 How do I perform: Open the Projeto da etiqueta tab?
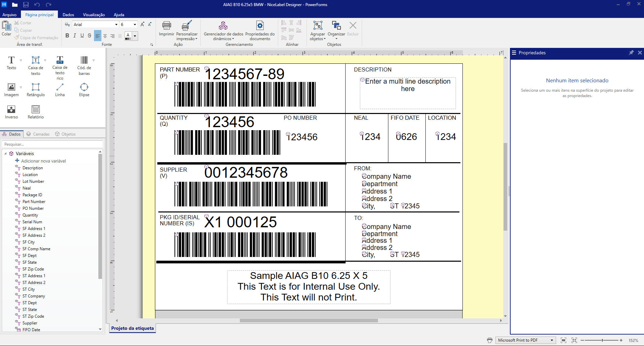tap(132, 328)
